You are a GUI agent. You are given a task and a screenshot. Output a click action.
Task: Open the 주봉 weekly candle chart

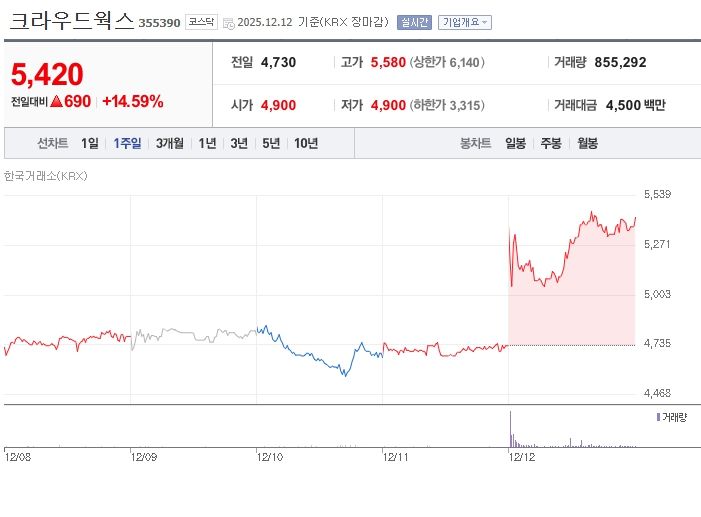551,143
